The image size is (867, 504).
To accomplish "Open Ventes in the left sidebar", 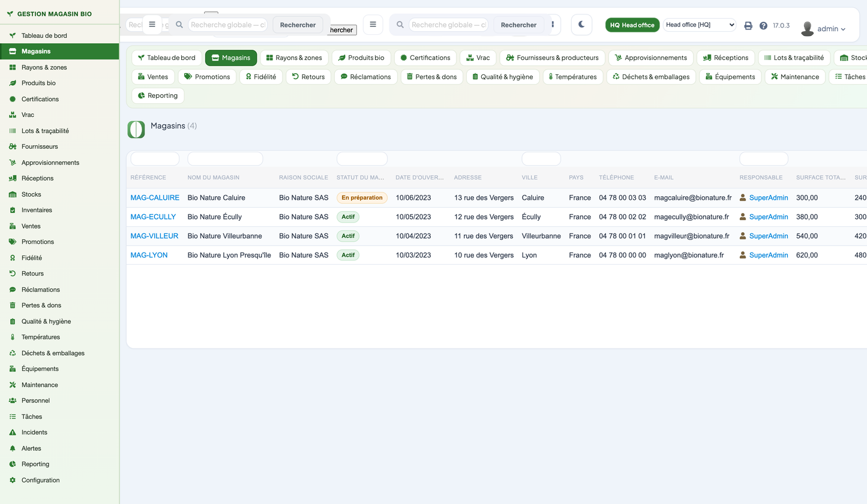I will [x=59, y=226].
